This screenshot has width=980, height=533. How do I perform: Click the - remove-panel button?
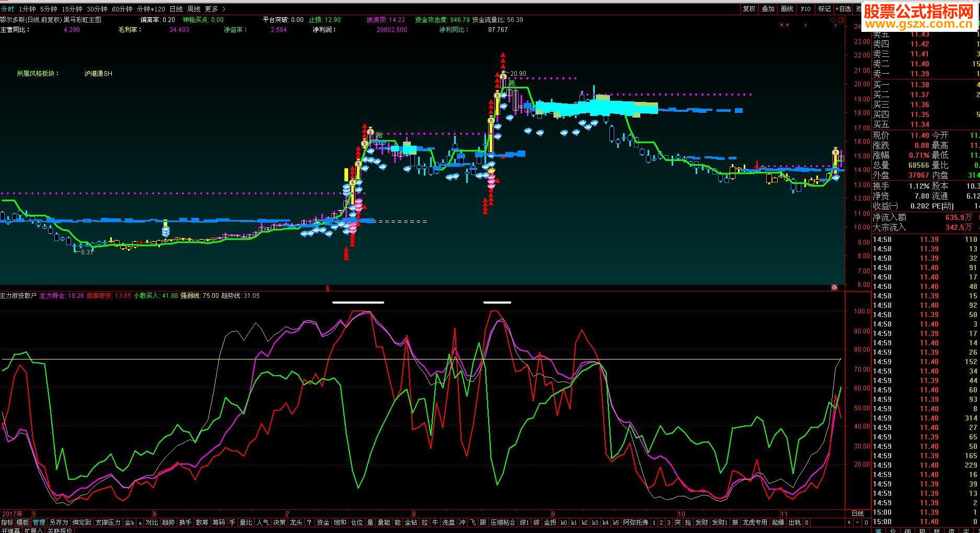point(858,523)
